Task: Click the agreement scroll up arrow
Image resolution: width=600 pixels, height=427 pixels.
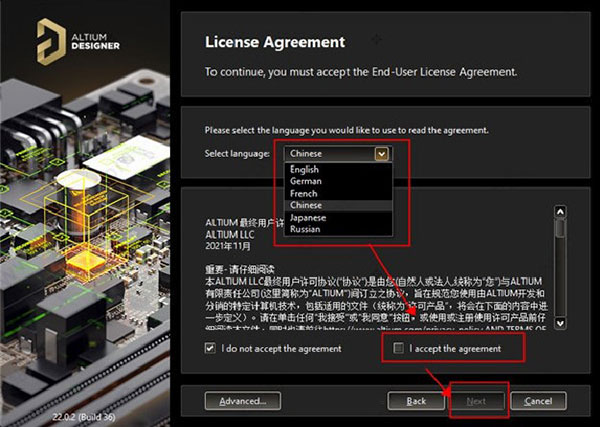Action: pos(560,212)
